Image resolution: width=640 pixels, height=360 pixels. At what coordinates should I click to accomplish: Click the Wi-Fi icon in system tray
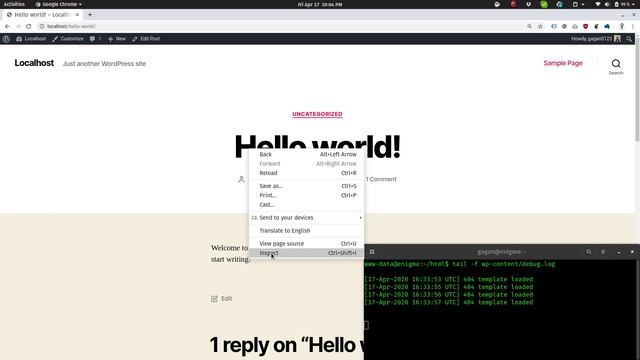click(598, 4)
